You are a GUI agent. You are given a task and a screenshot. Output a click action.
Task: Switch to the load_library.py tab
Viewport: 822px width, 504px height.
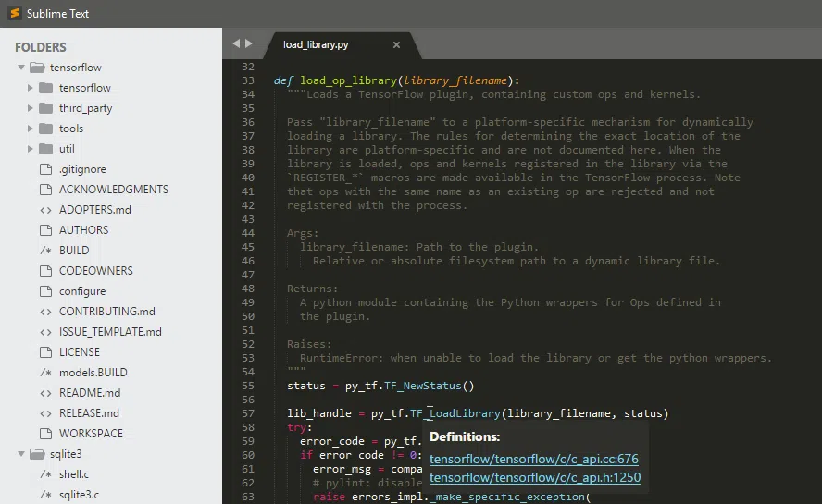pyautogui.click(x=316, y=44)
